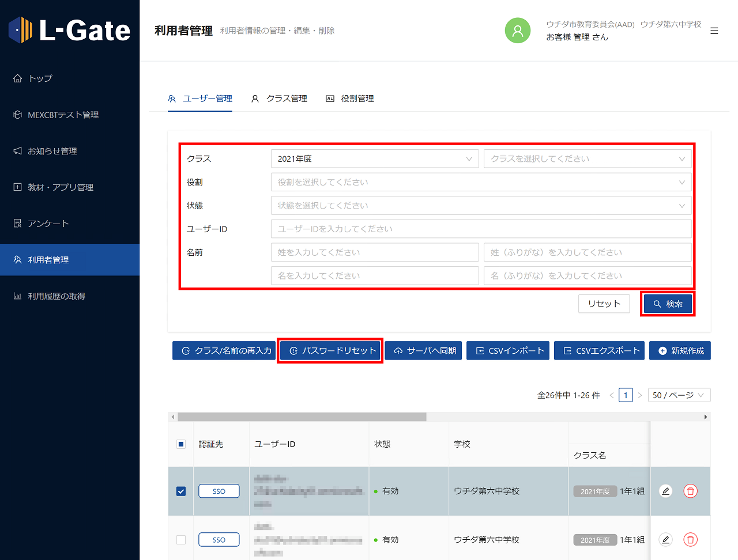Screen dimensions: 738x560
Task: Click the delete trash icon on the second row
Action: (690, 539)
